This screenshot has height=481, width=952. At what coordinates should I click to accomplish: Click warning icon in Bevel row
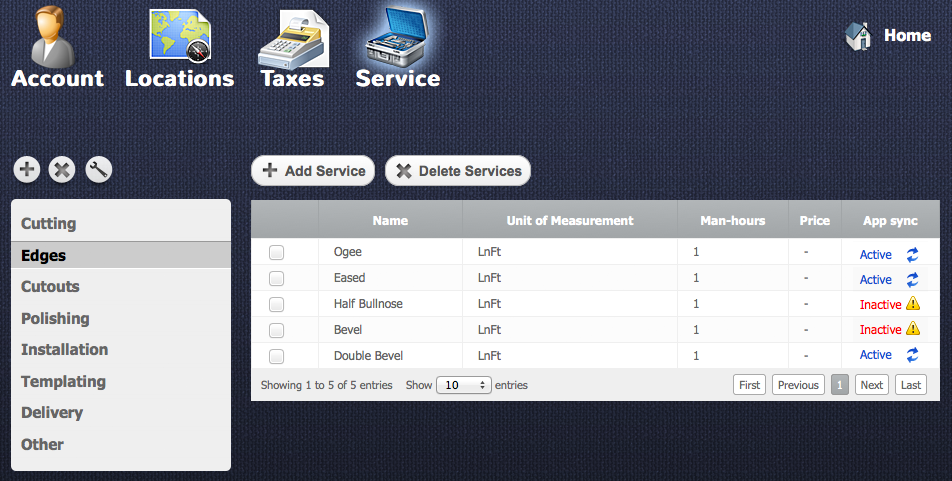click(x=913, y=329)
